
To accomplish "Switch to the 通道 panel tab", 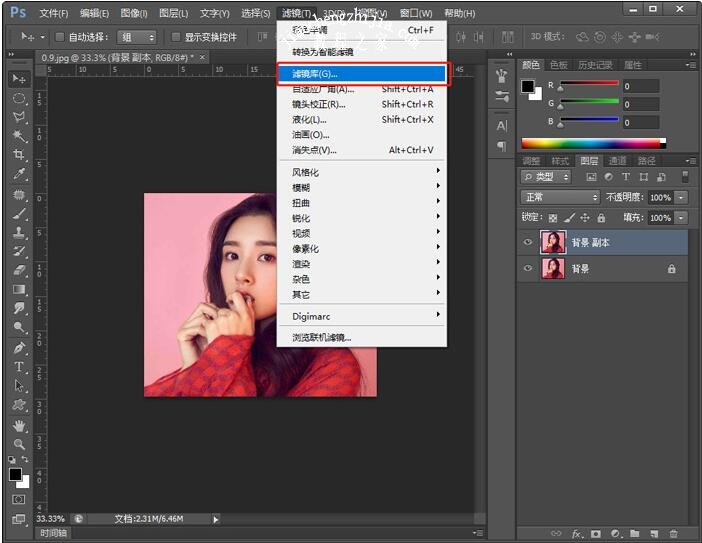I will (618, 161).
